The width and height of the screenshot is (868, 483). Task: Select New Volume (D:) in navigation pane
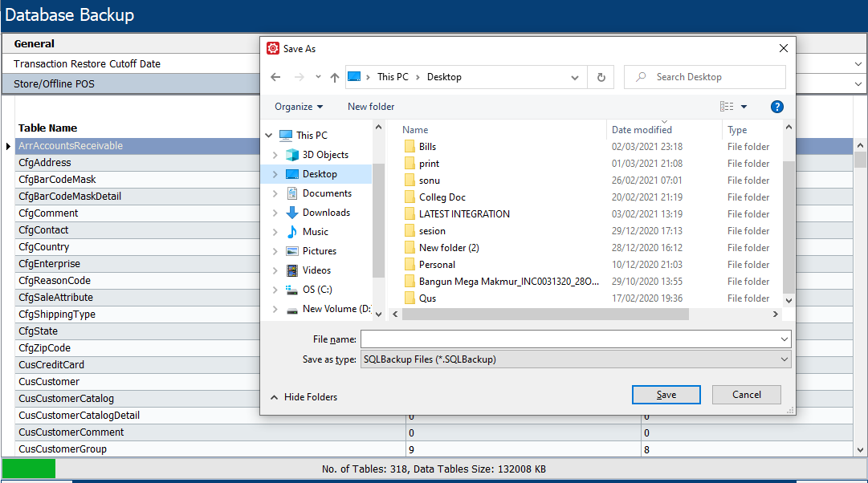tap(336, 309)
